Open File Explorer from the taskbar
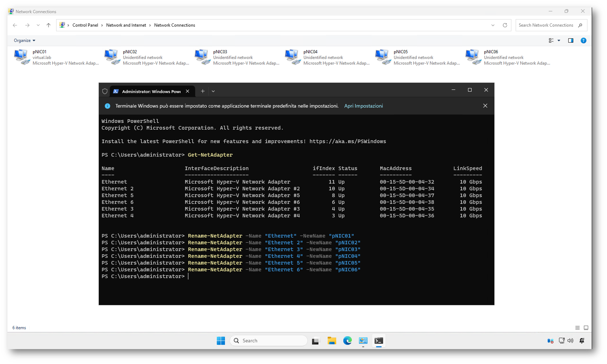This screenshot has width=607, height=364. 331,341
